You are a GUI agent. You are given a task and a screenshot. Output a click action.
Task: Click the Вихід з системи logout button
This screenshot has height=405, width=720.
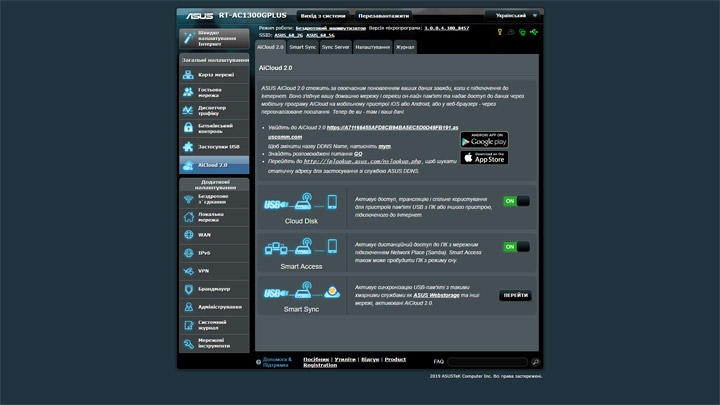pos(323,16)
